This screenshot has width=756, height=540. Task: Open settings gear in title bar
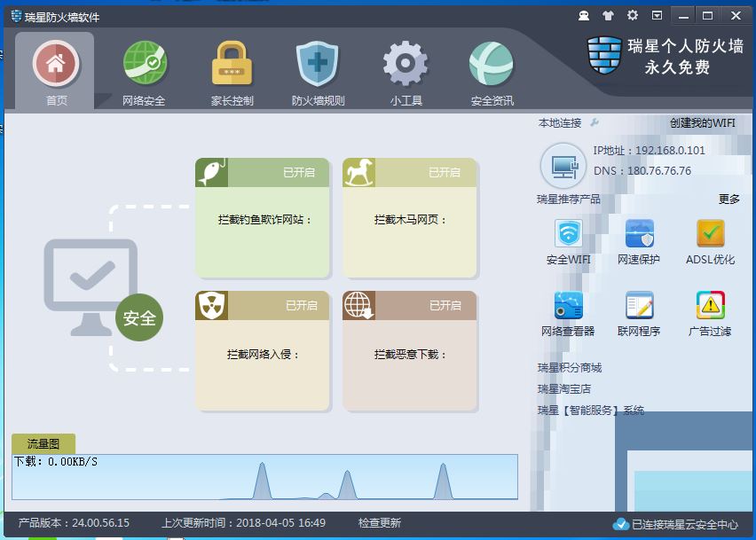click(x=632, y=15)
